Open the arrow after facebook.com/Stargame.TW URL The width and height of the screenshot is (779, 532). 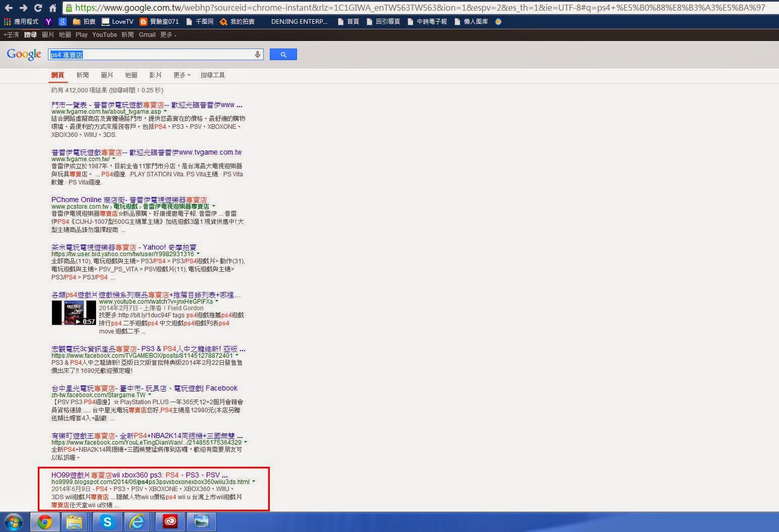(150, 395)
